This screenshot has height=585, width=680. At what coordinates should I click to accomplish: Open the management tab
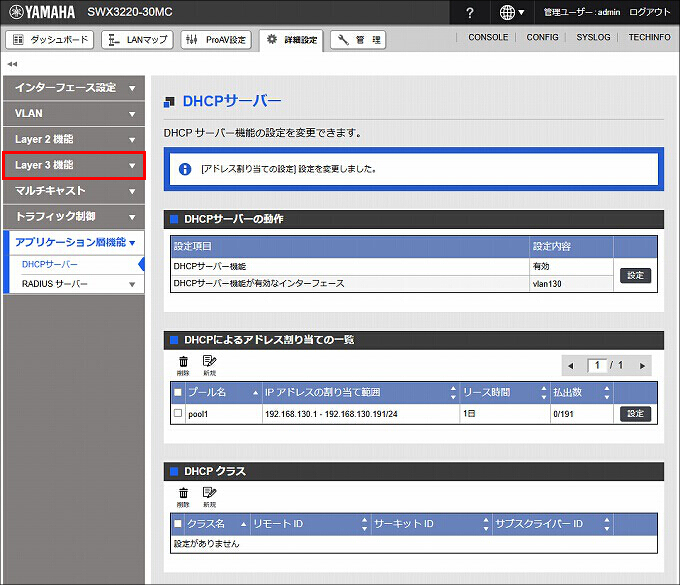pyautogui.click(x=358, y=40)
